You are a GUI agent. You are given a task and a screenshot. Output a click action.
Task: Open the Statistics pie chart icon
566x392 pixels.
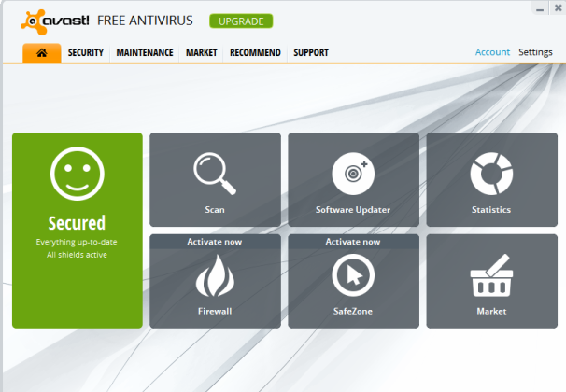[x=491, y=174]
